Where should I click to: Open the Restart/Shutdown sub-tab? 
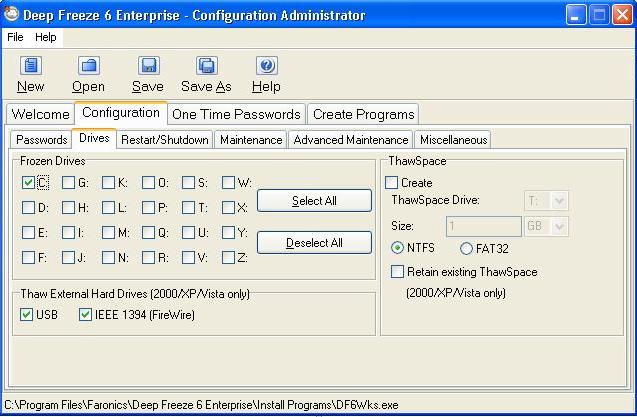pyautogui.click(x=165, y=140)
